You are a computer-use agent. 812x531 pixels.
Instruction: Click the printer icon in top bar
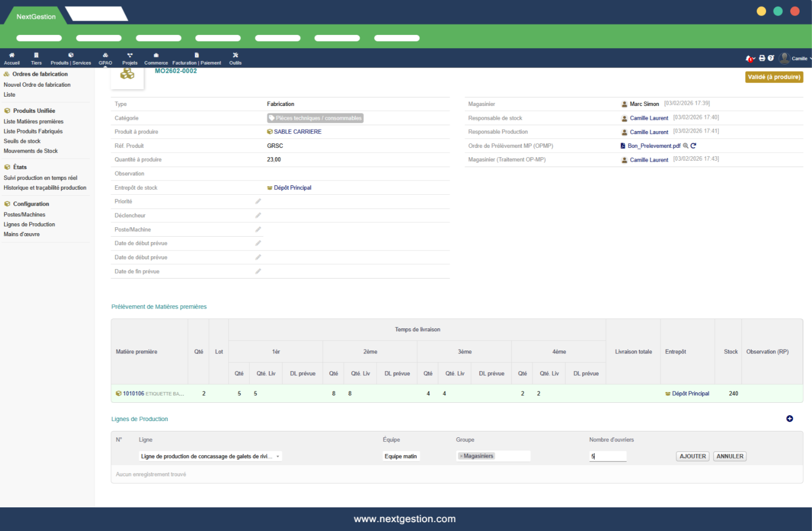pyautogui.click(x=762, y=58)
